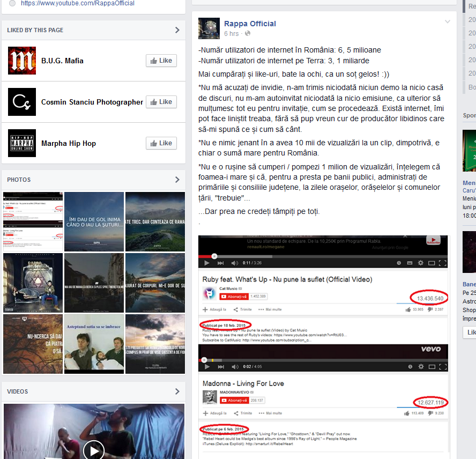The height and width of the screenshot is (459, 476).
Task: Open 'Asteptand sotia sa se imbrace' photo
Action: [x=94, y=344]
